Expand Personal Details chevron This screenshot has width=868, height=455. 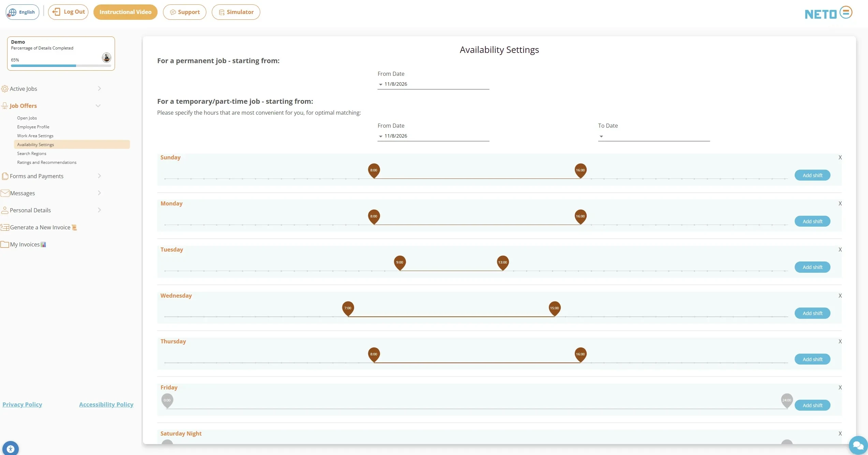tap(99, 210)
